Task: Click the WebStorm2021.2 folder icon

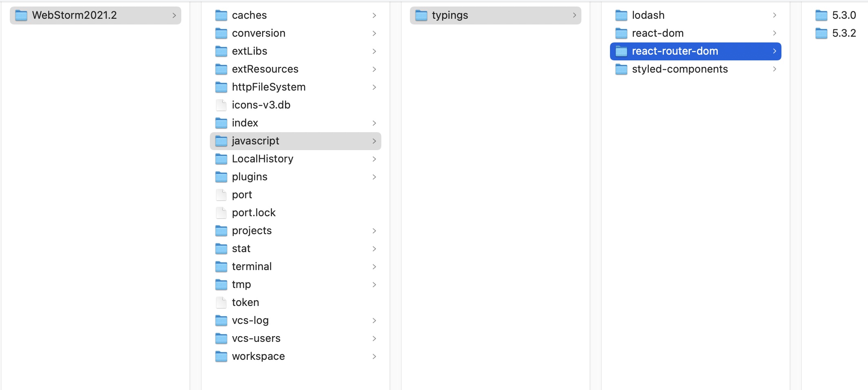Action: click(x=21, y=16)
